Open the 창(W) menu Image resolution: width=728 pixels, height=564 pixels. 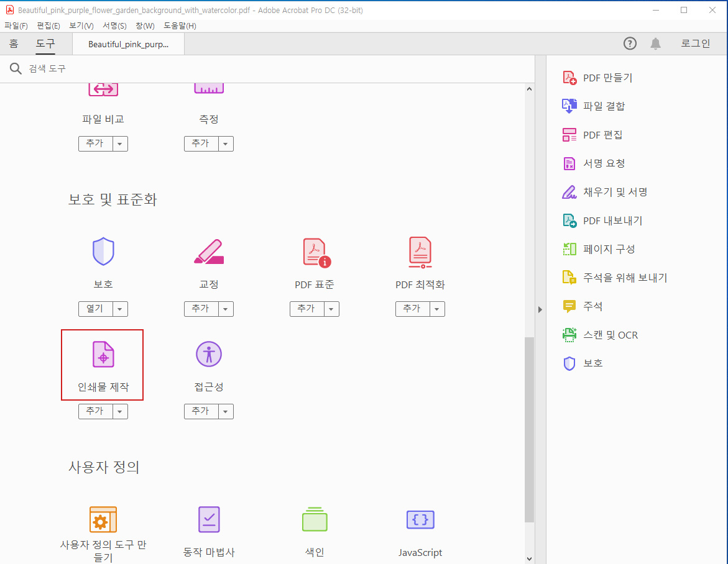145,26
